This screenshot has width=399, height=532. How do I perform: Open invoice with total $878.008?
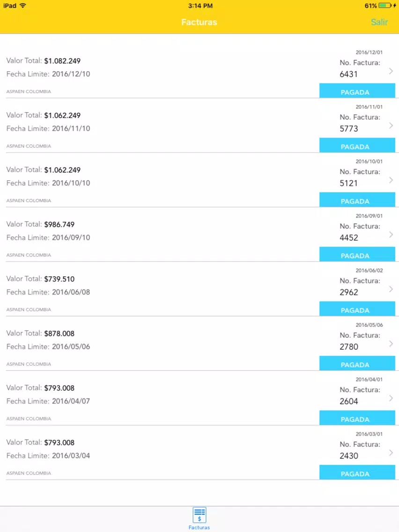pos(199,344)
